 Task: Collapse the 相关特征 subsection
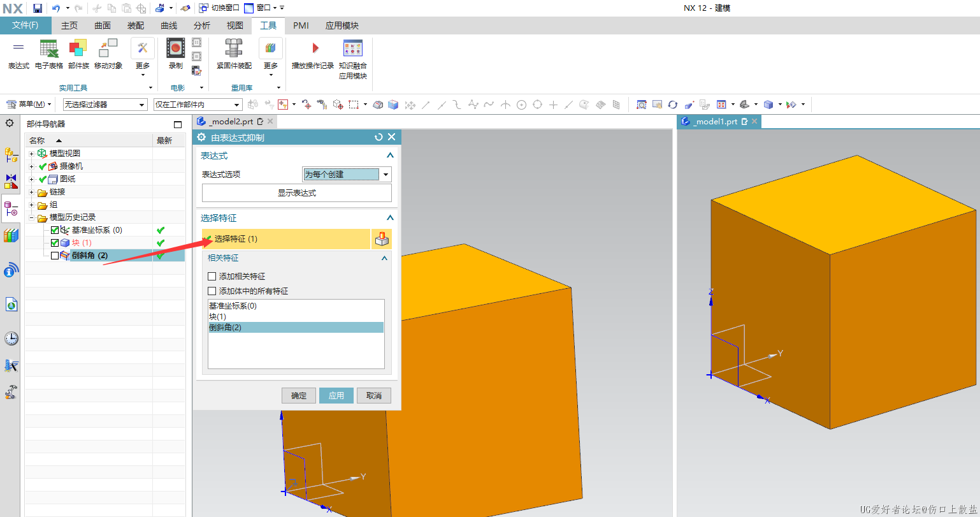pos(384,258)
